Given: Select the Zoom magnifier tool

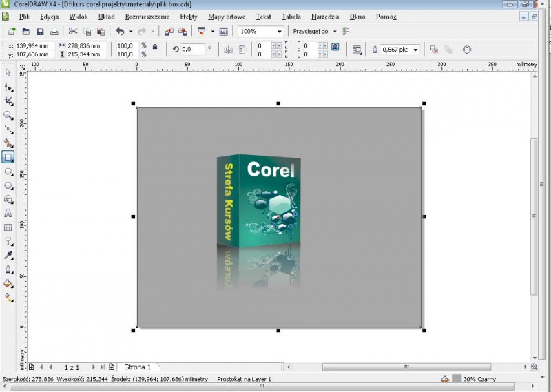Looking at the screenshot, I should click(8, 115).
